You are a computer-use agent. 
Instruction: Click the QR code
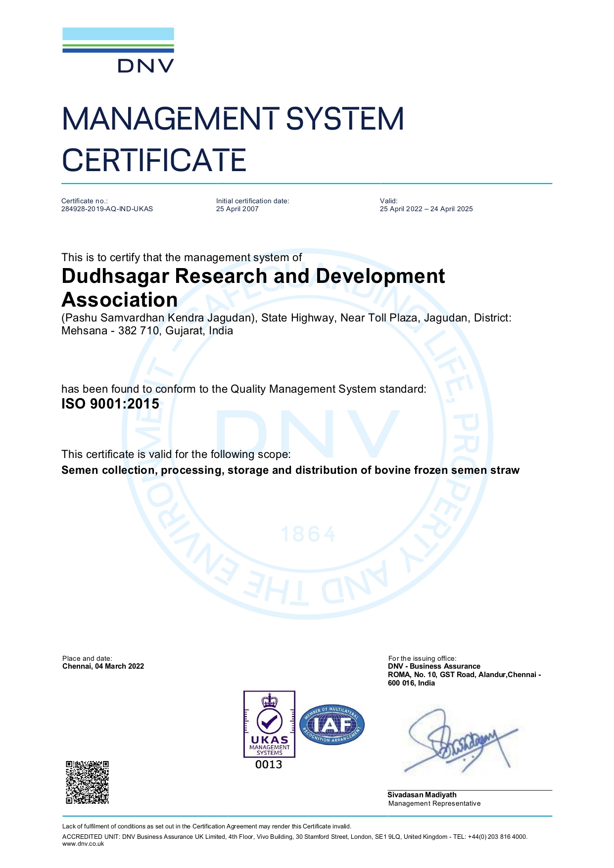tap(88, 782)
